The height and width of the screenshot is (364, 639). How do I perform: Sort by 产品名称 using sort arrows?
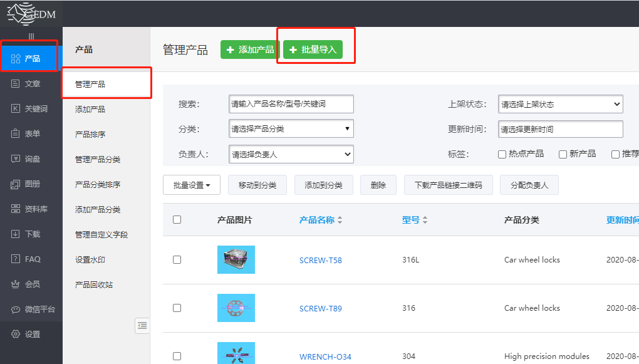340,220
